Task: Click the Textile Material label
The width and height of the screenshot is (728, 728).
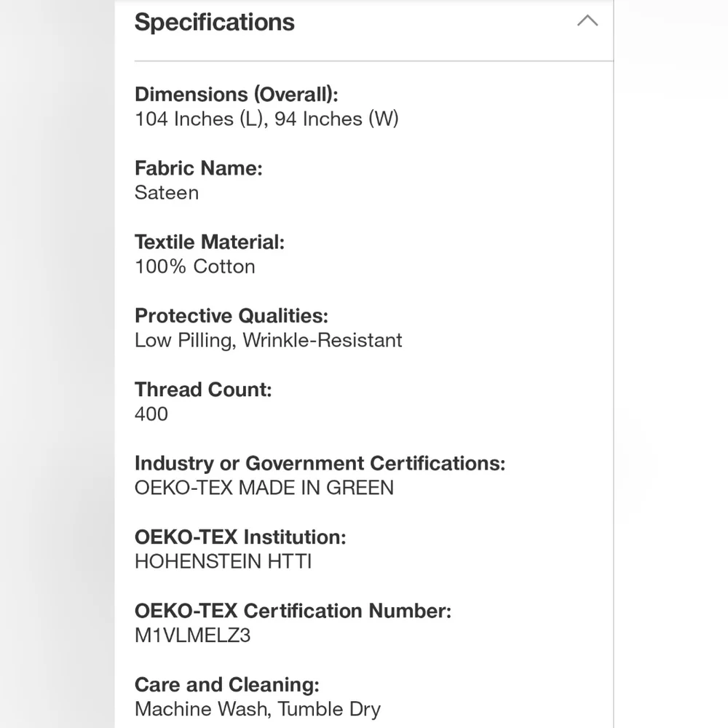Action: pyautogui.click(x=210, y=242)
